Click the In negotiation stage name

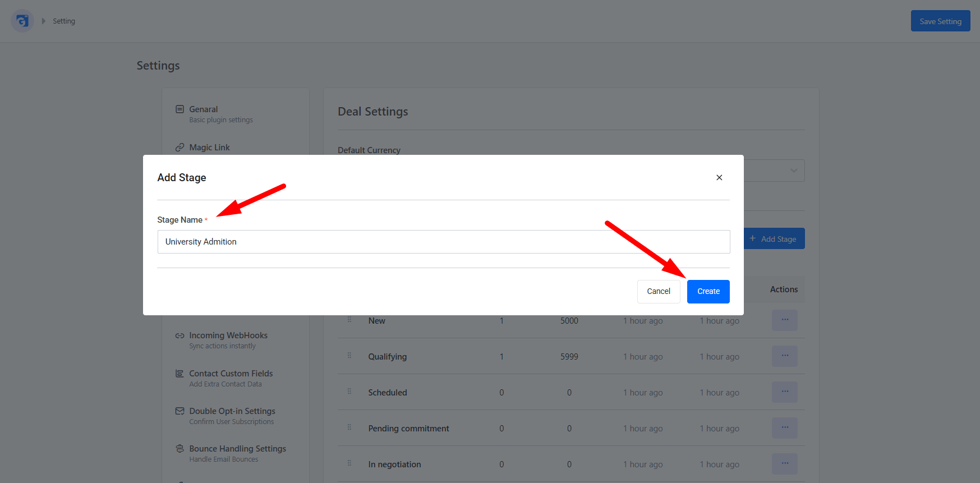click(394, 464)
